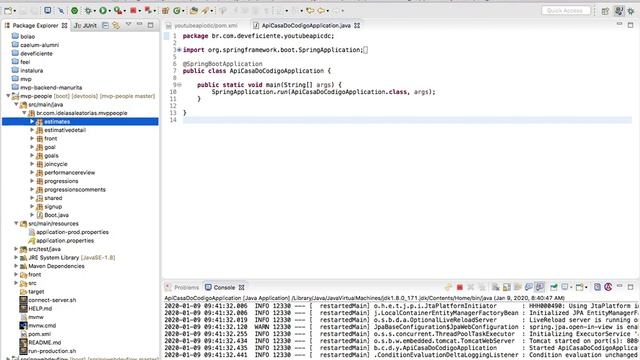The image size is (640, 360).
Task: Click the Open Perspective icon
Action: pos(605,11)
